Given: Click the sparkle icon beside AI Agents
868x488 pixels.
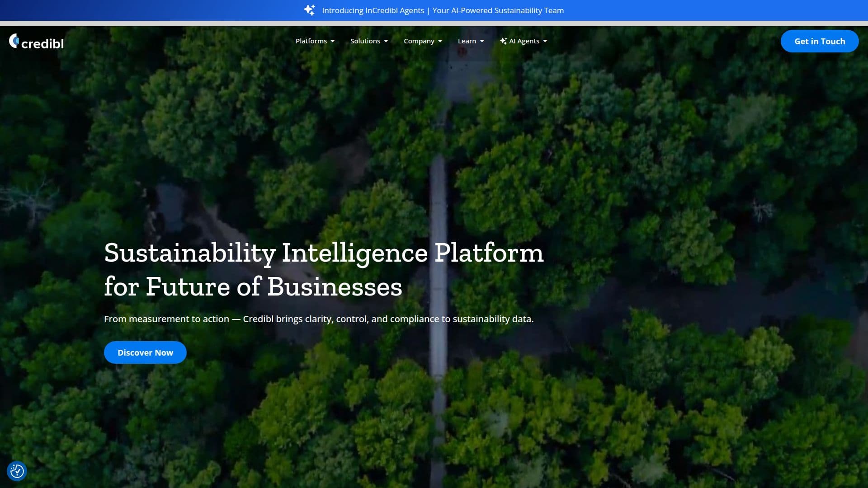Looking at the screenshot, I should click(x=503, y=41).
